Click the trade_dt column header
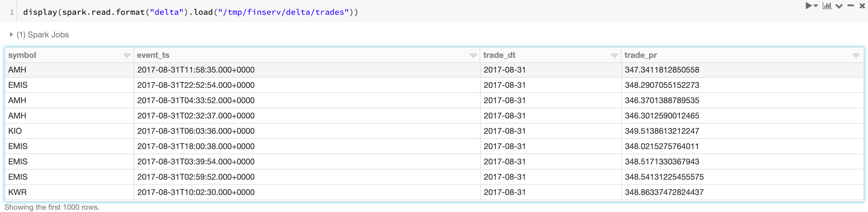The height and width of the screenshot is (212, 868). tap(499, 55)
